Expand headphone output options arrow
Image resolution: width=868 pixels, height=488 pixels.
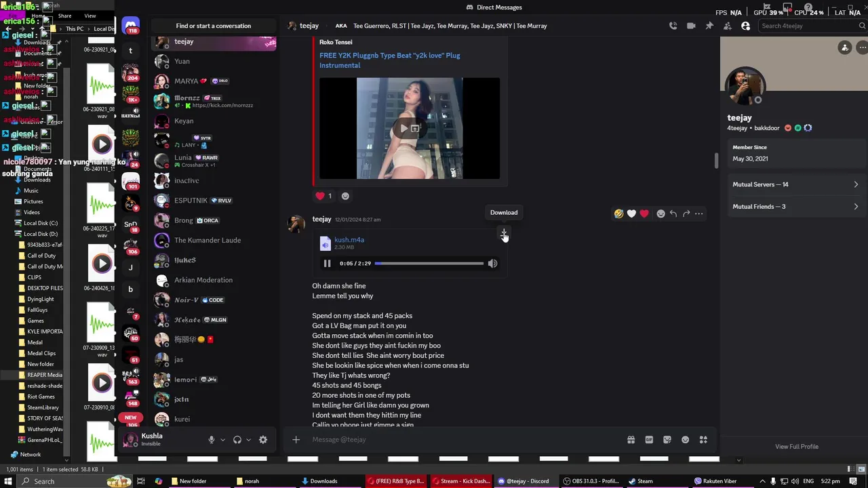pos(248,440)
